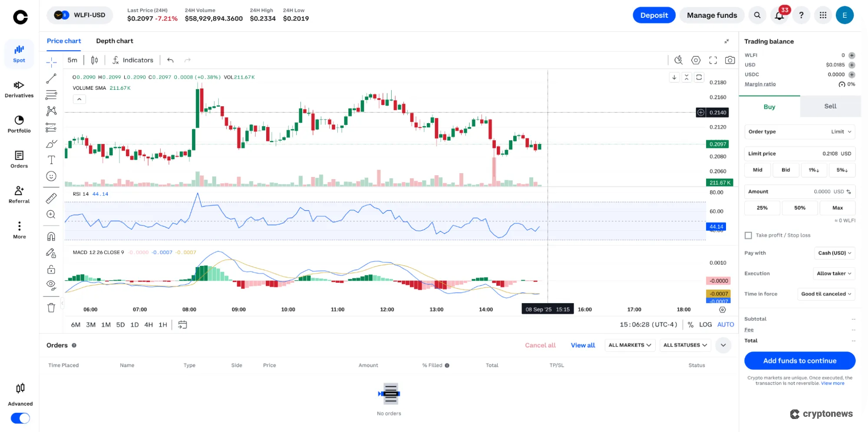Select the brush drawing tool
868x432 pixels.
[51, 144]
